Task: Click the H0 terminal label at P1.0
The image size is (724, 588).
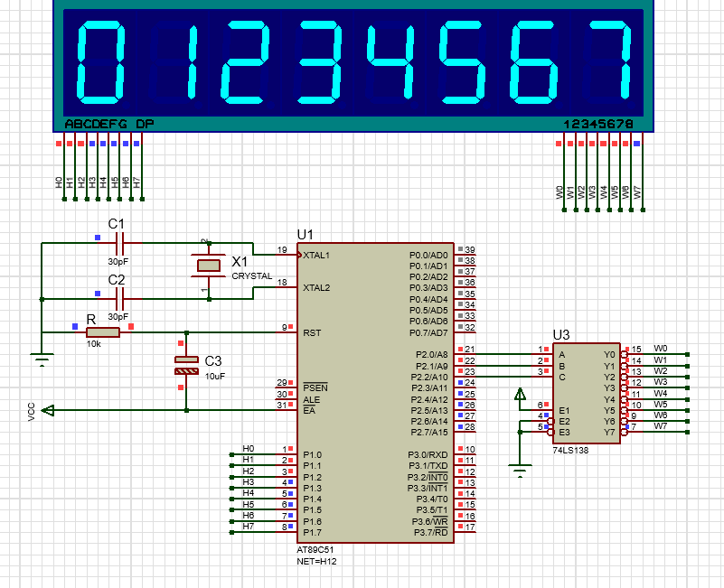Action: [249, 449]
